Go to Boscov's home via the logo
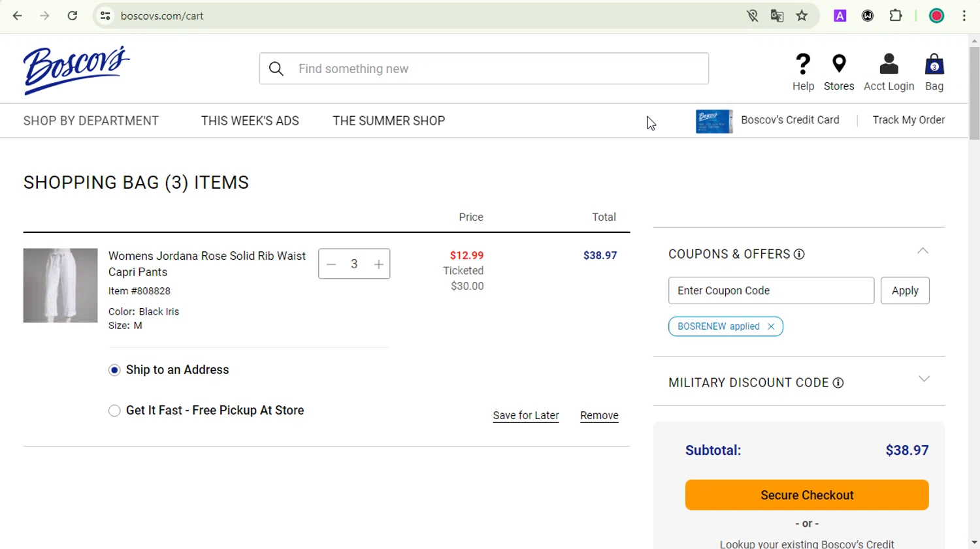The image size is (980, 549). tap(76, 70)
